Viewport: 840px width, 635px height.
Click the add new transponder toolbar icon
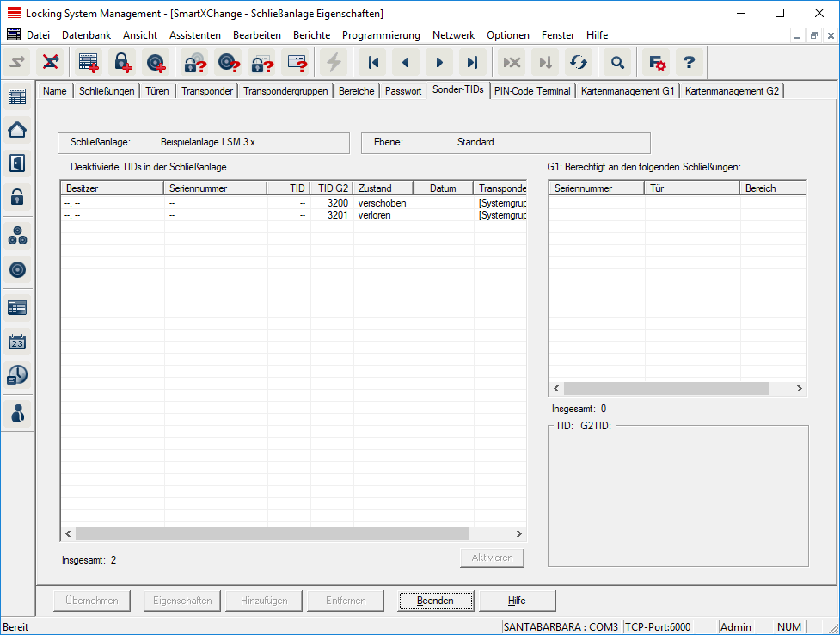[156, 62]
